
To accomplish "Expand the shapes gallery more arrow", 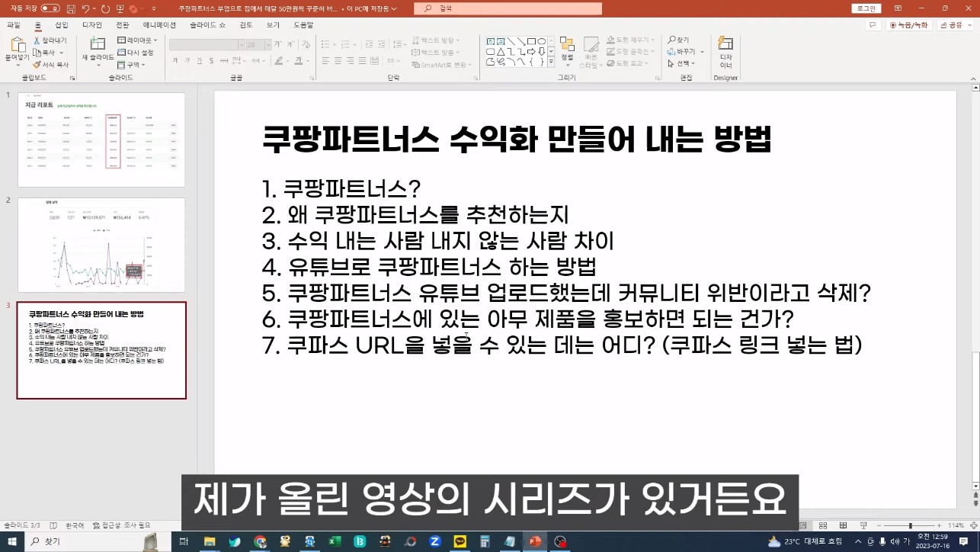I will [552, 61].
